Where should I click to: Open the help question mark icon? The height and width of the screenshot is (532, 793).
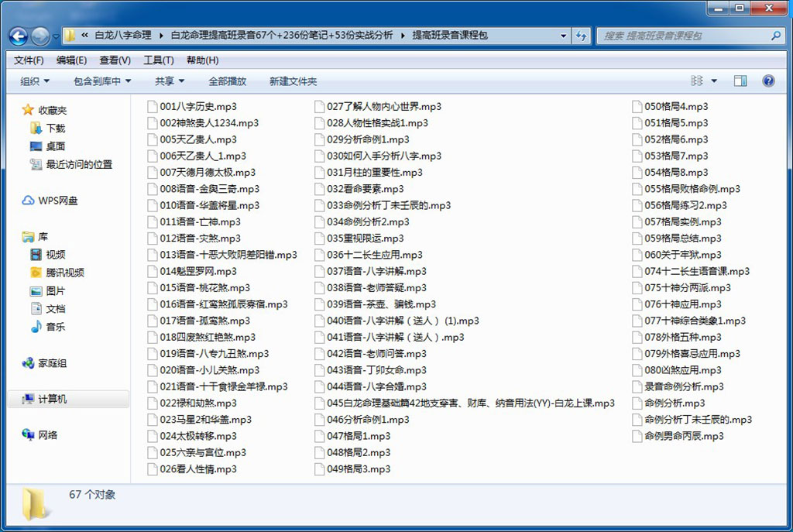[768, 81]
